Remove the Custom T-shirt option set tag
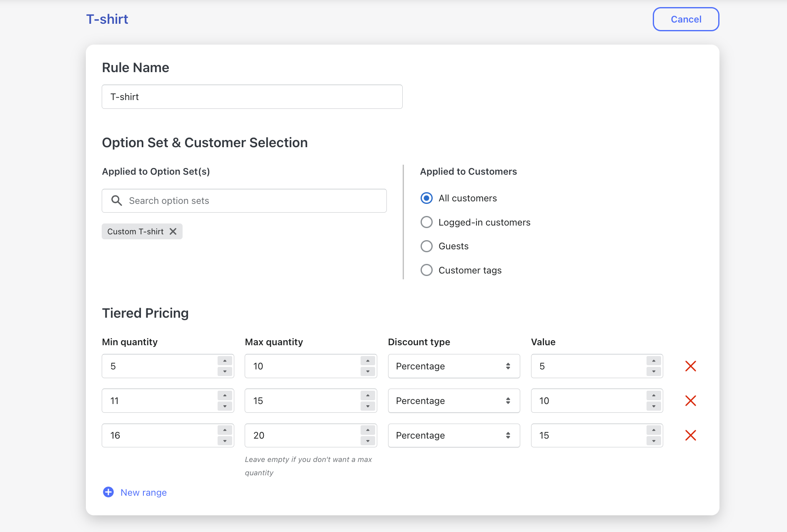 pos(173,231)
